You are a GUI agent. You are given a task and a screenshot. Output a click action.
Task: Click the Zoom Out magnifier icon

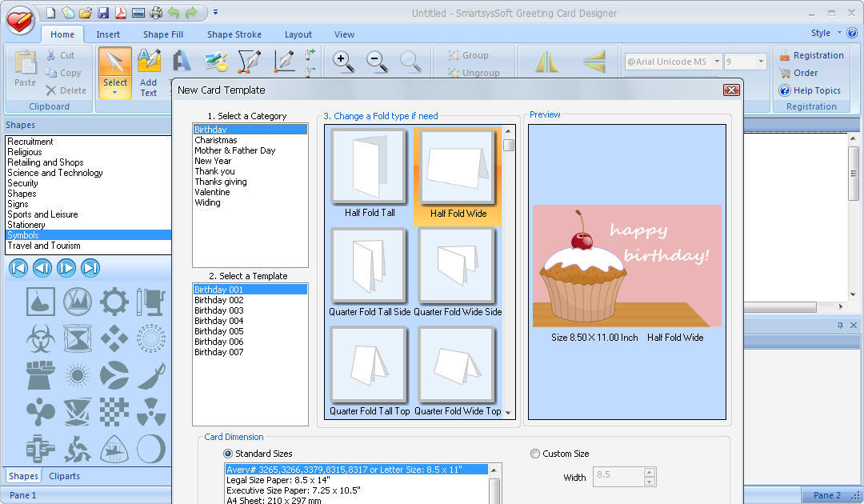point(376,62)
